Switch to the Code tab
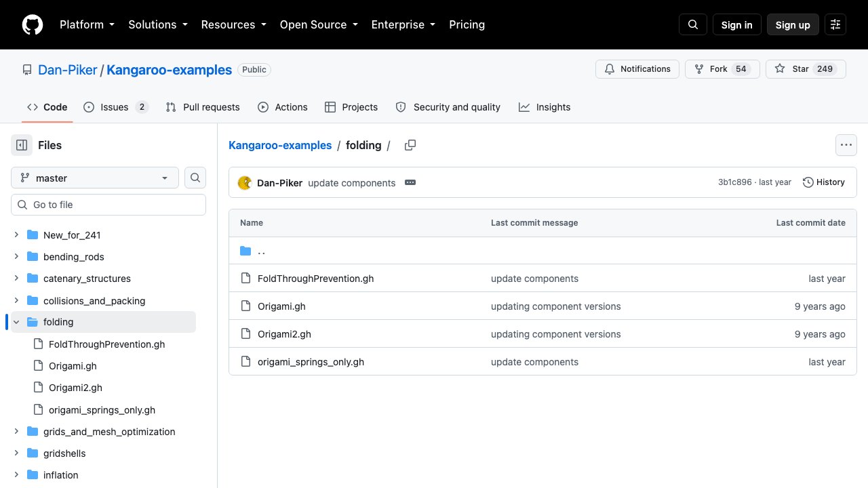This screenshot has height=488, width=868. [47, 107]
